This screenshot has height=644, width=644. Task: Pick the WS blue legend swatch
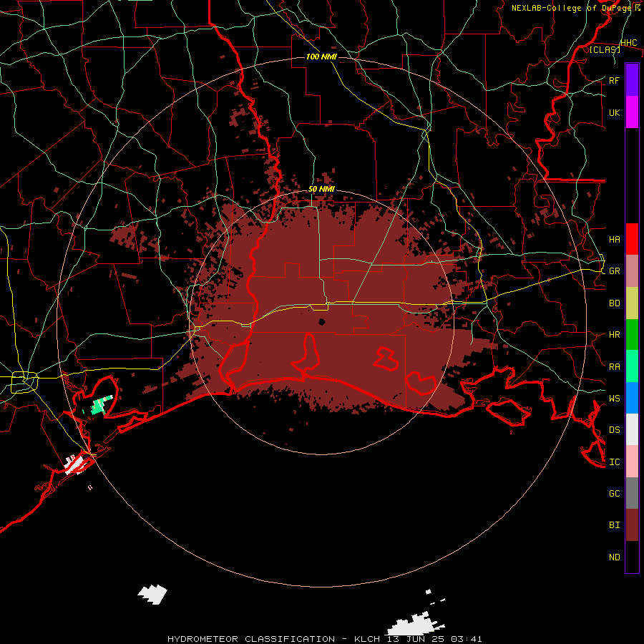coord(632,398)
